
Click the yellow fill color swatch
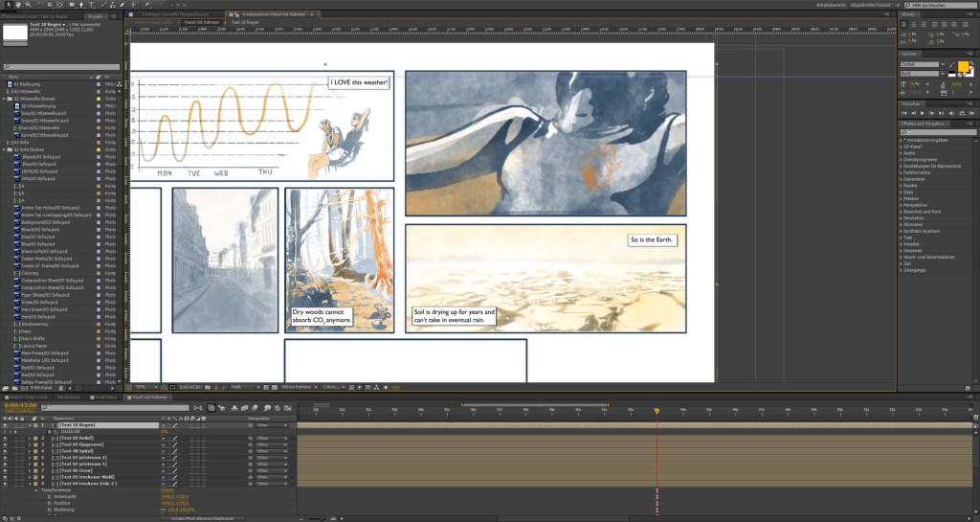point(964,66)
